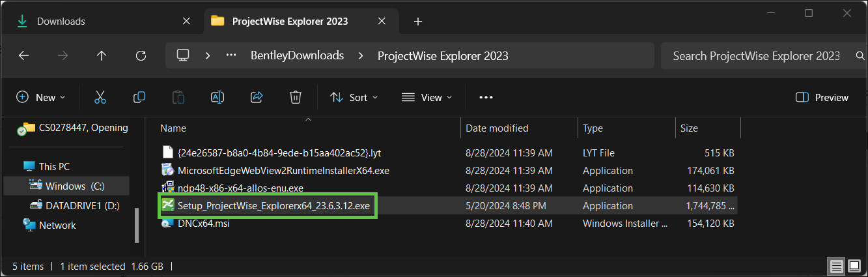Select the ProjectWise Explorer 2023 tab
Image resolution: width=868 pixels, height=277 pixels.
pos(290,22)
